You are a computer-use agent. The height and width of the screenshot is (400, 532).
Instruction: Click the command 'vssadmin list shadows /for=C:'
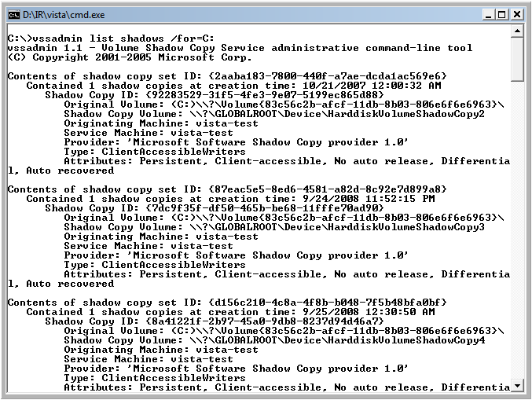(123, 39)
